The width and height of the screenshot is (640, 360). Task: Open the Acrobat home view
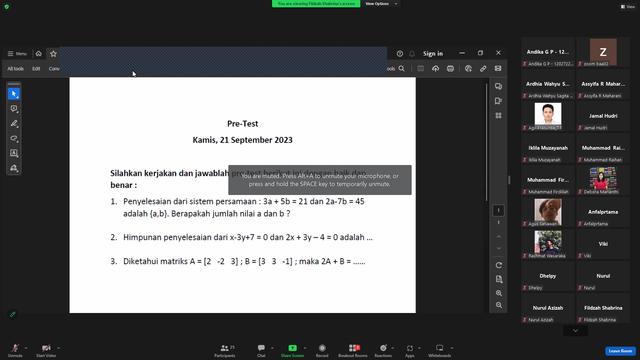38,53
